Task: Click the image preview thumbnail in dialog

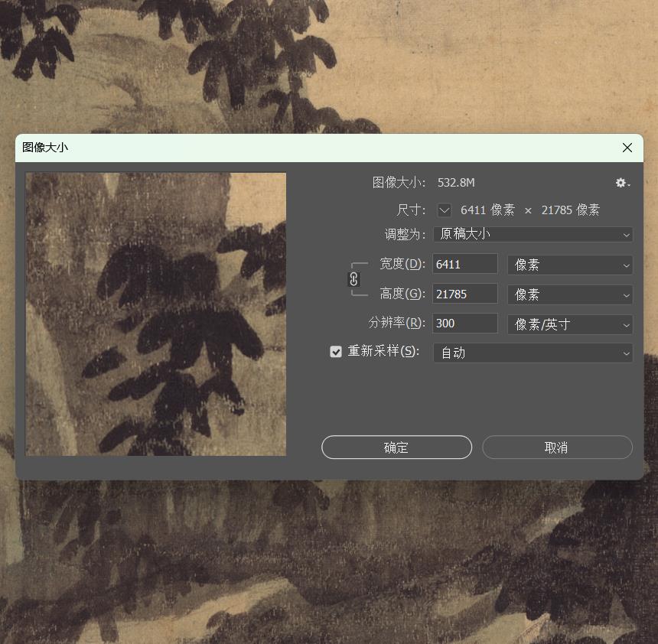Action: pos(155,314)
